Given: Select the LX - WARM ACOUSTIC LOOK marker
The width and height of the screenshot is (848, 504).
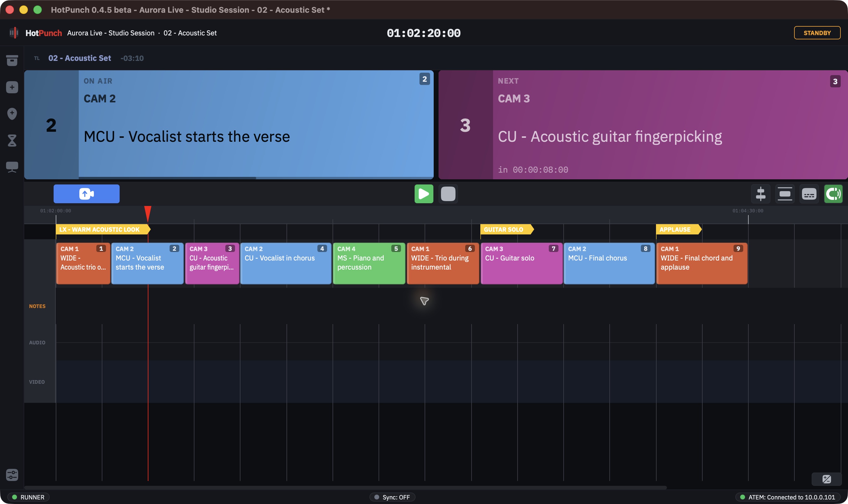Looking at the screenshot, I should 103,230.
